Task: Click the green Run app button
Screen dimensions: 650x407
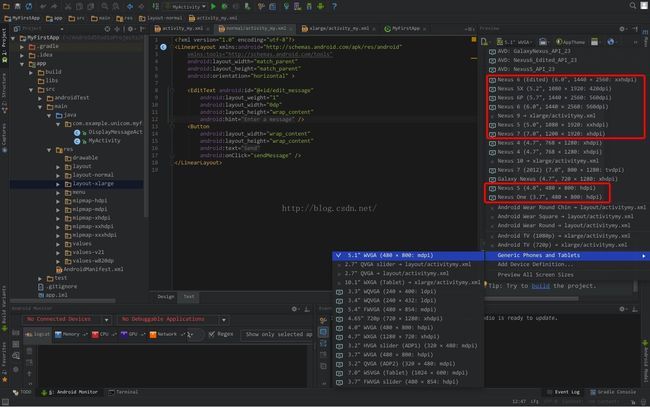Action: [x=213, y=6]
